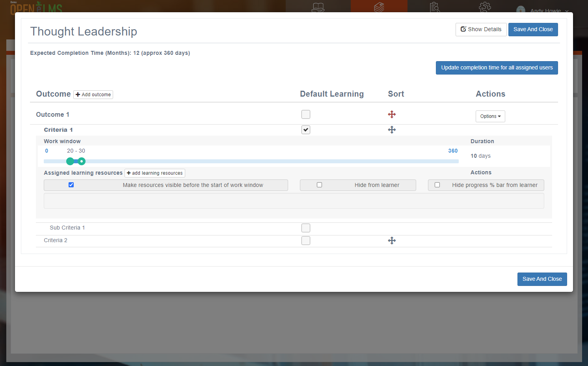Check the Hide from learner box

pyautogui.click(x=320, y=185)
